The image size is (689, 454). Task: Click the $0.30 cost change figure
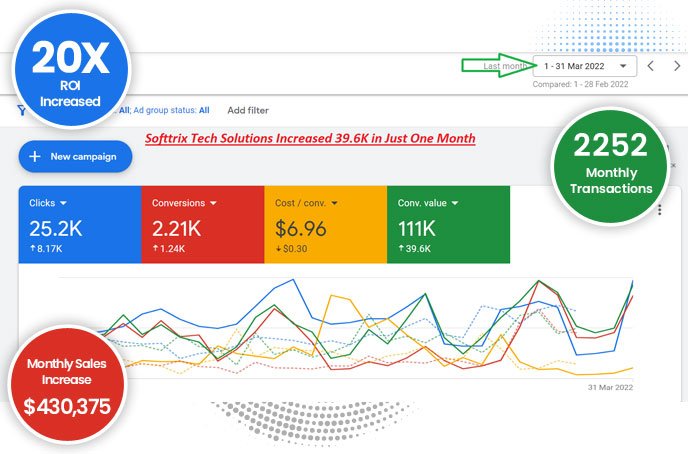tap(292, 249)
